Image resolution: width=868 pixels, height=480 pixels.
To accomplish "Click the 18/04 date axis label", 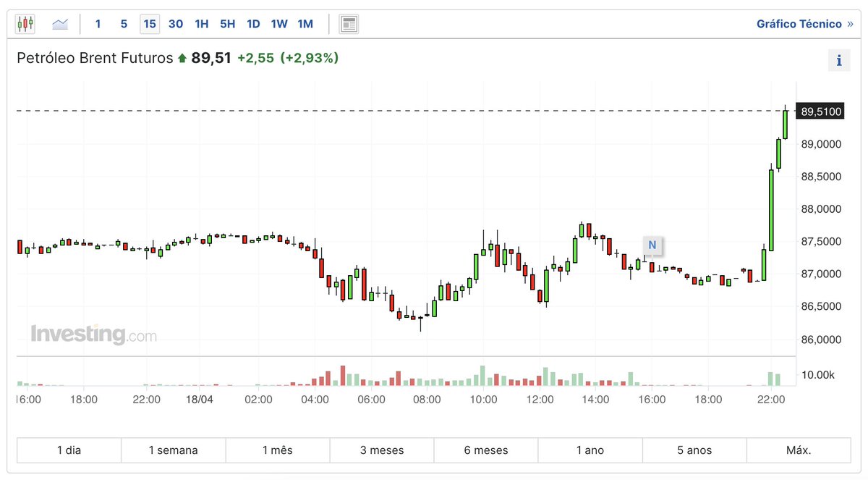I will pos(199,399).
